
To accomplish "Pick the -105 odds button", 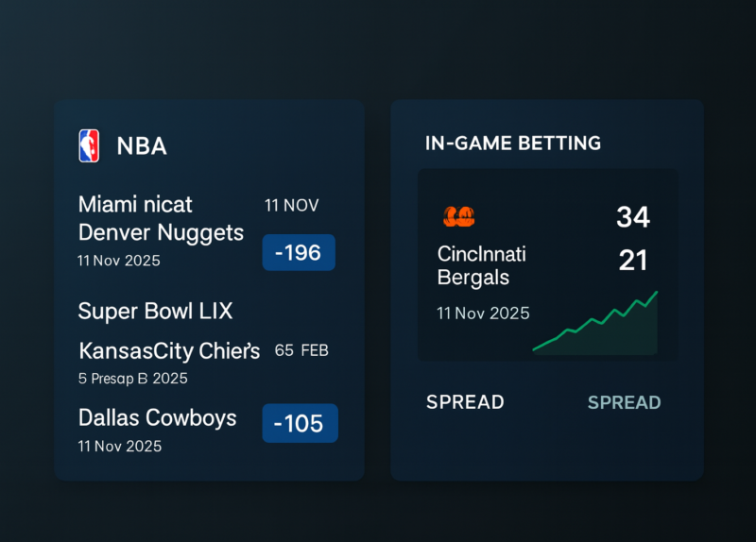I will click(300, 424).
